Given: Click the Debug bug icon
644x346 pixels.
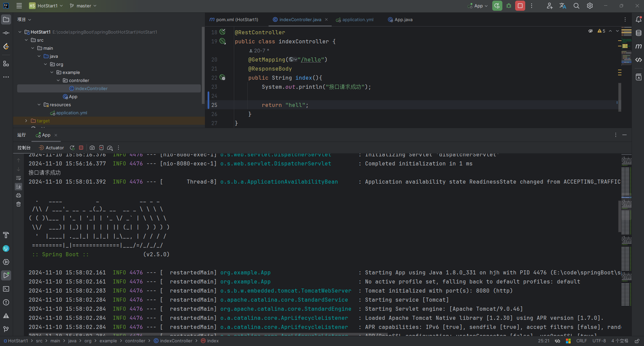Looking at the screenshot, I should 509,6.
